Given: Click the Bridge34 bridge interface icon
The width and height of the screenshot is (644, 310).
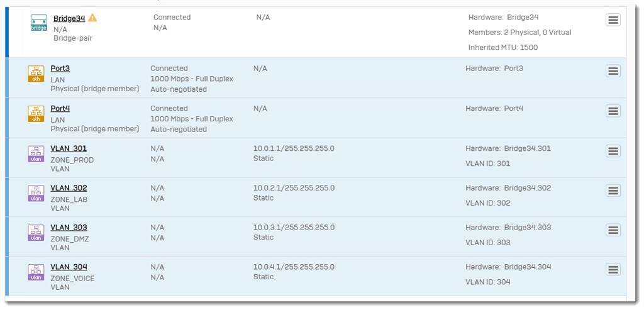Looking at the screenshot, I should [38, 23].
